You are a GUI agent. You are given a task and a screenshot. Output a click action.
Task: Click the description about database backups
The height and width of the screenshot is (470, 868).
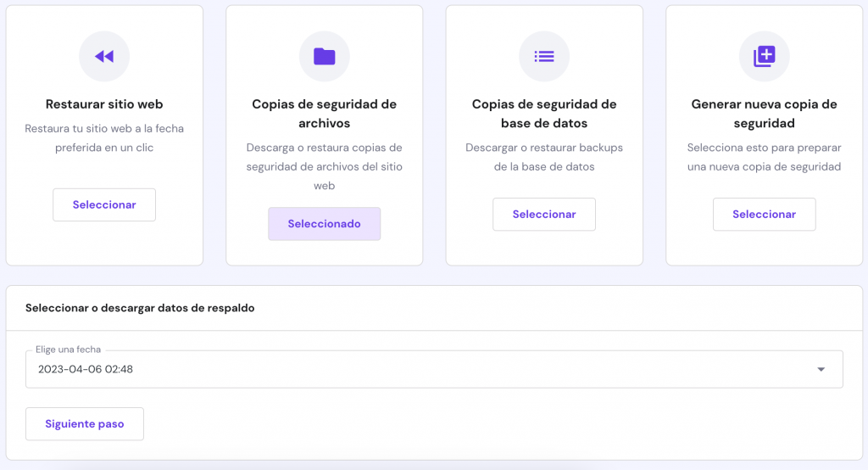coord(544,157)
